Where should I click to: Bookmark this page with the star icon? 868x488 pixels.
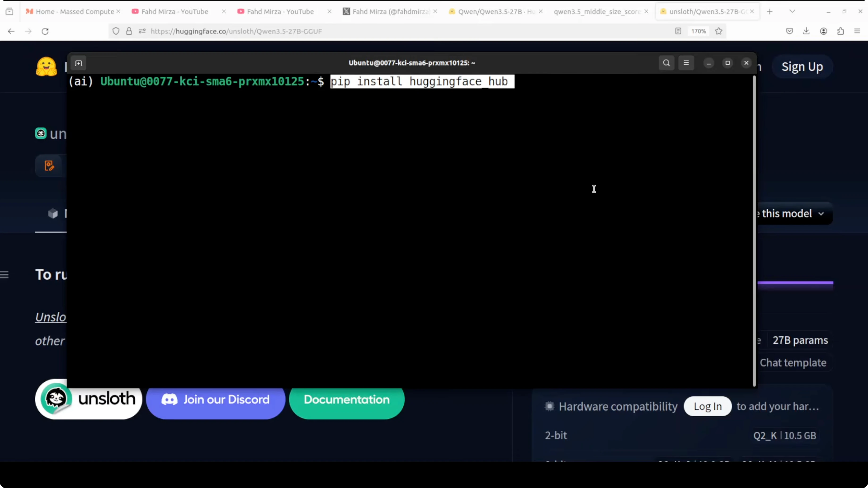719,31
